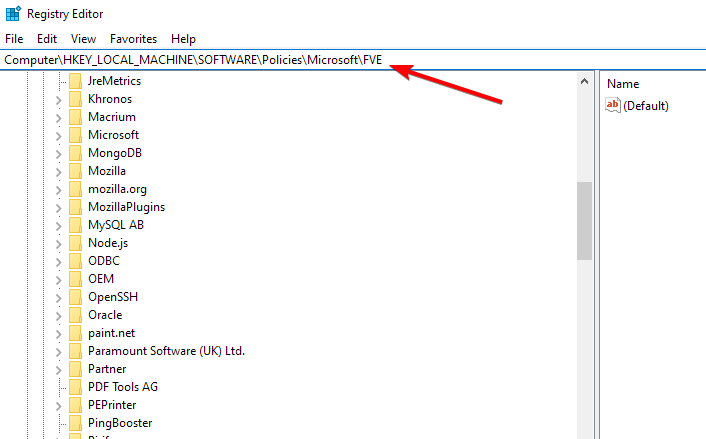Expand the Microsoft key
This screenshot has width=706, height=439.
coord(59,136)
